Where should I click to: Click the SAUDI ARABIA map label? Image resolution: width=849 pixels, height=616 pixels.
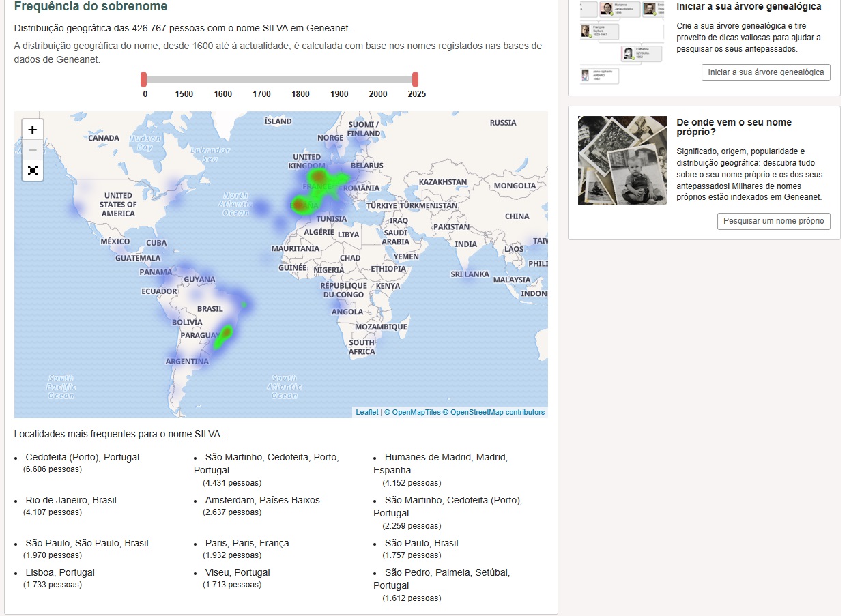tap(396, 237)
